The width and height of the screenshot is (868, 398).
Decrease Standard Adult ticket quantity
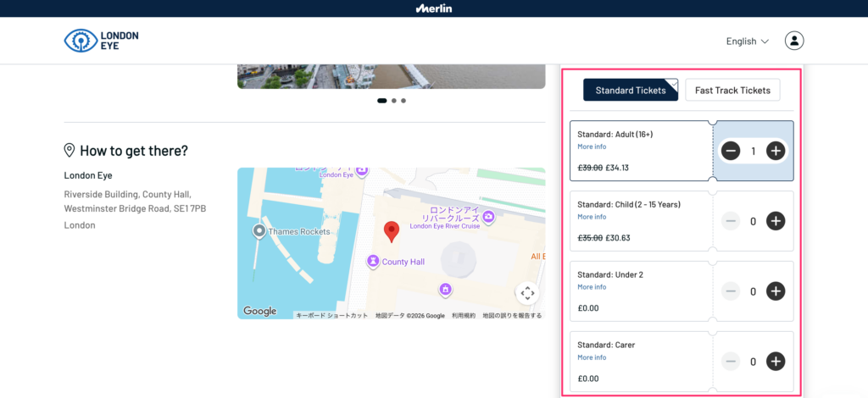click(731, 151)
